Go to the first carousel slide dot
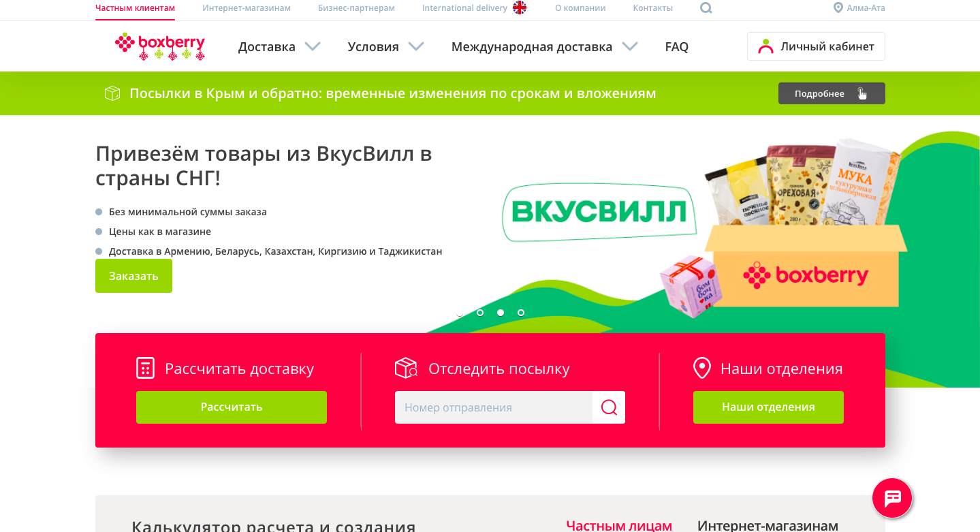The height and width of the screenshot is (532, 980). coord(460,313)
